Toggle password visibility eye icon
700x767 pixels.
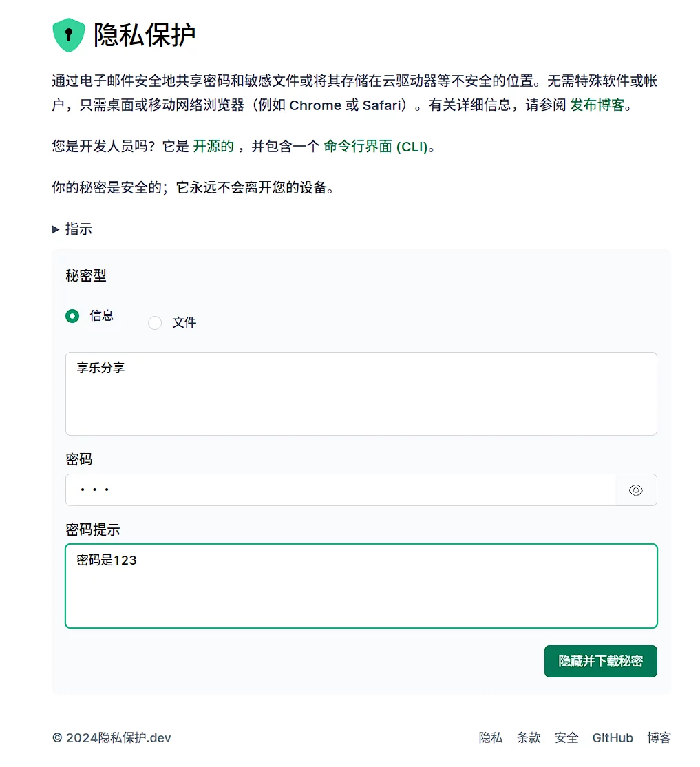point(635,490)
